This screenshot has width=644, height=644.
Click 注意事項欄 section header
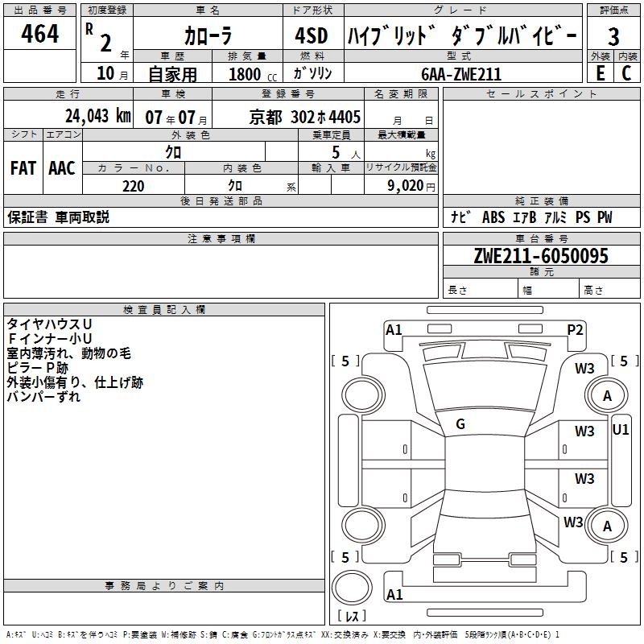[x=221, y=238]
